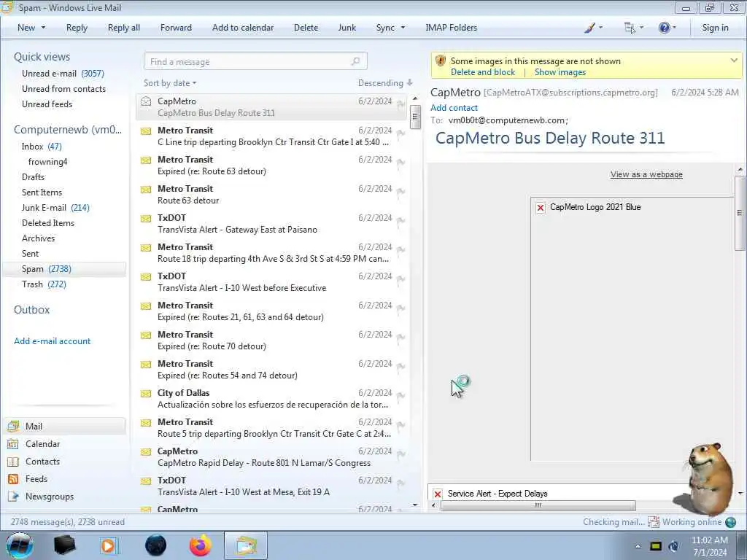Collapse the Computernewb account folder tree

coord(68,130)
